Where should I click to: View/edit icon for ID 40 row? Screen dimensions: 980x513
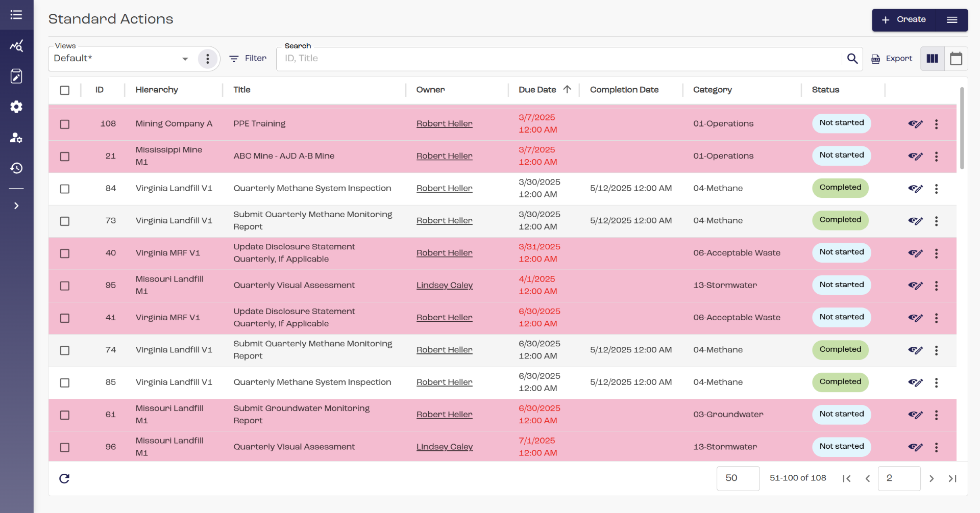(x=915, y=253)
